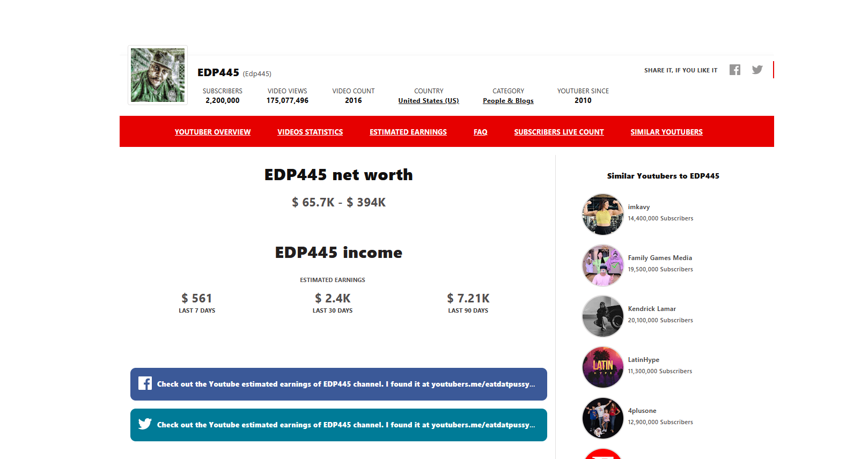868x459 pixels.
Task: Click 4plusone channel avatar
Action: [x=602, y=418]
